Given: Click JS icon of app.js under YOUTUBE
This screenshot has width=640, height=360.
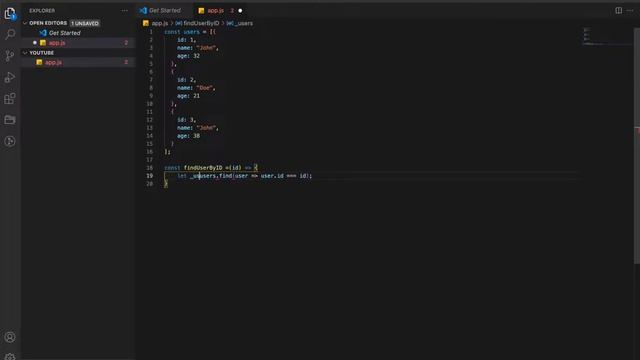Looking at the screenshot, I should [x=39, y=62].
